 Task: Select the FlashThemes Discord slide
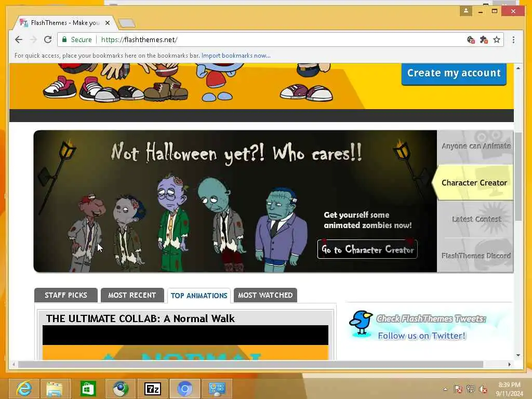point(475,255)
